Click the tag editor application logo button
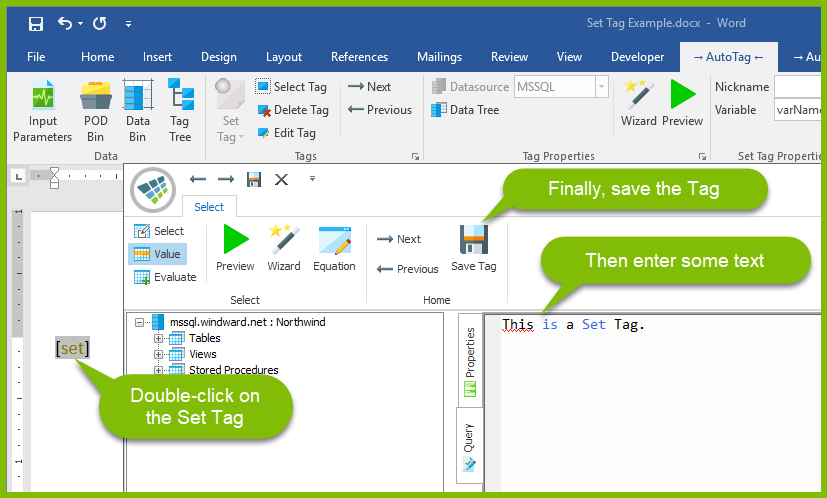Image resolution: width=827 pixels, height=498 pixels. [x=153, y=189]
